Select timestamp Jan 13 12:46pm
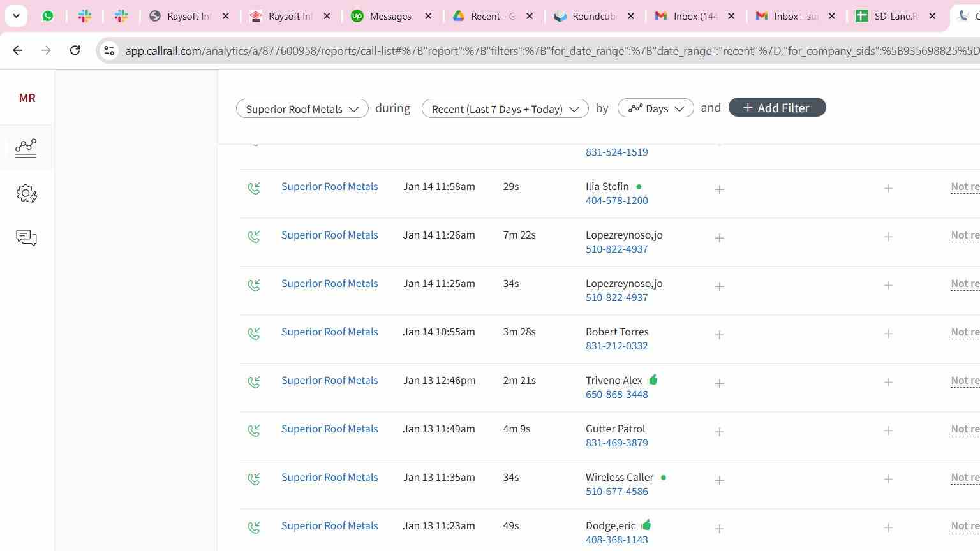The width and height of the screenshot is (980, 551). pyautogui.click(x=439, y=380)
